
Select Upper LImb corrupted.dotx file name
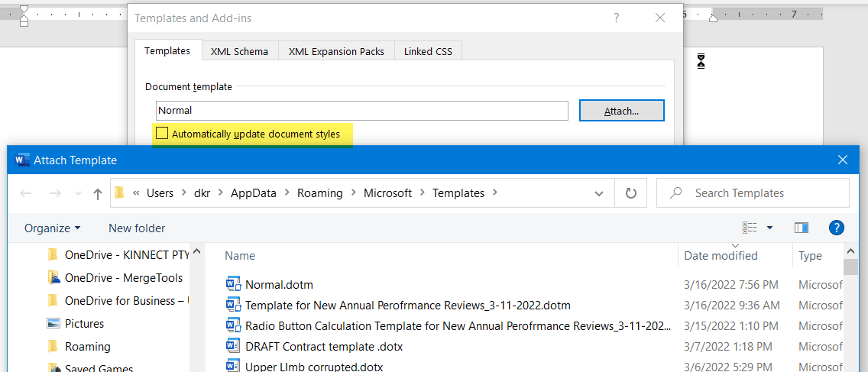[x=314, y=367]
